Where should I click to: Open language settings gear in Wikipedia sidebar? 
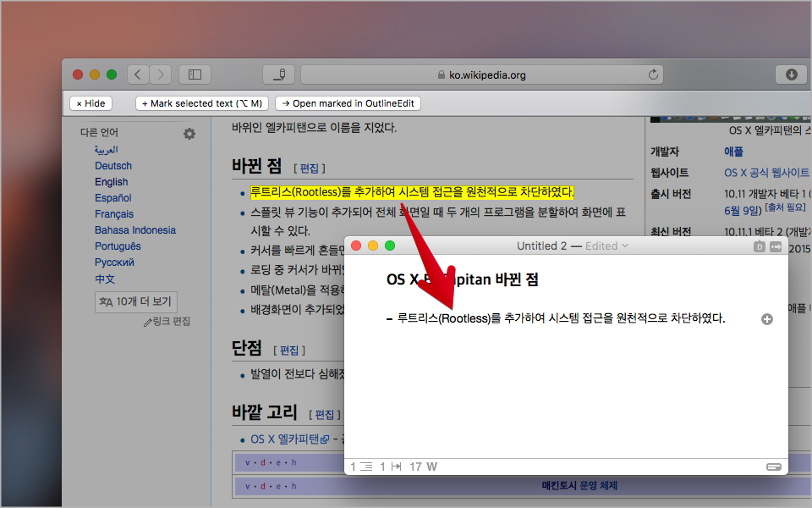click(189, 134)
